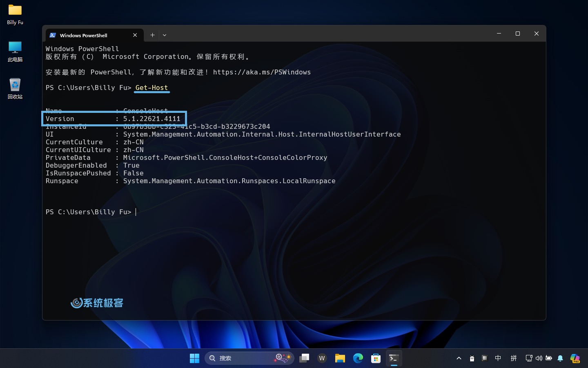Open the Billy Fu folder on desktop

pyautogui.click(x=15, y=14)
